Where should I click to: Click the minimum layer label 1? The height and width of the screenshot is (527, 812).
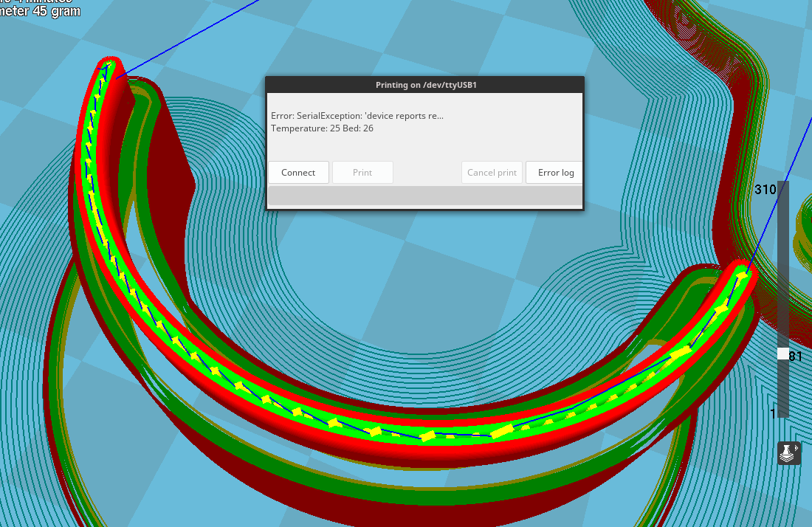click(x=773, y=414)
